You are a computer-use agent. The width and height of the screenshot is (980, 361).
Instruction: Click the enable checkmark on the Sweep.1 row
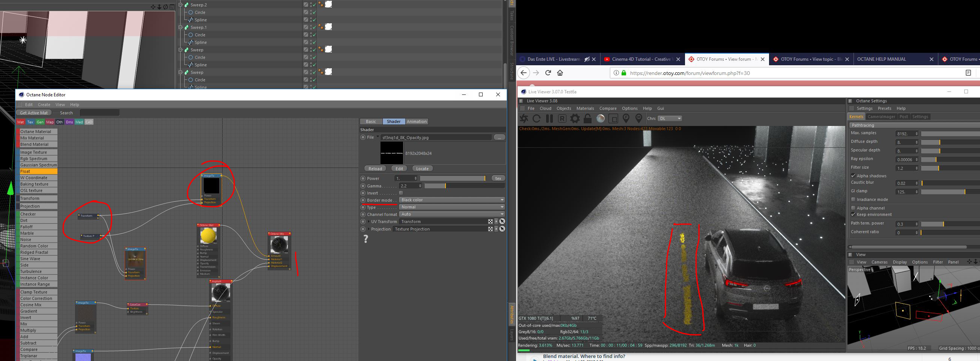(x=314, y=27)
